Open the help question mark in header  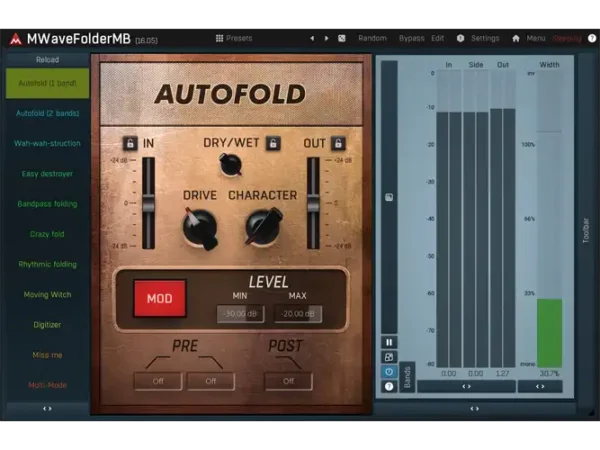[x=592, y=38]
